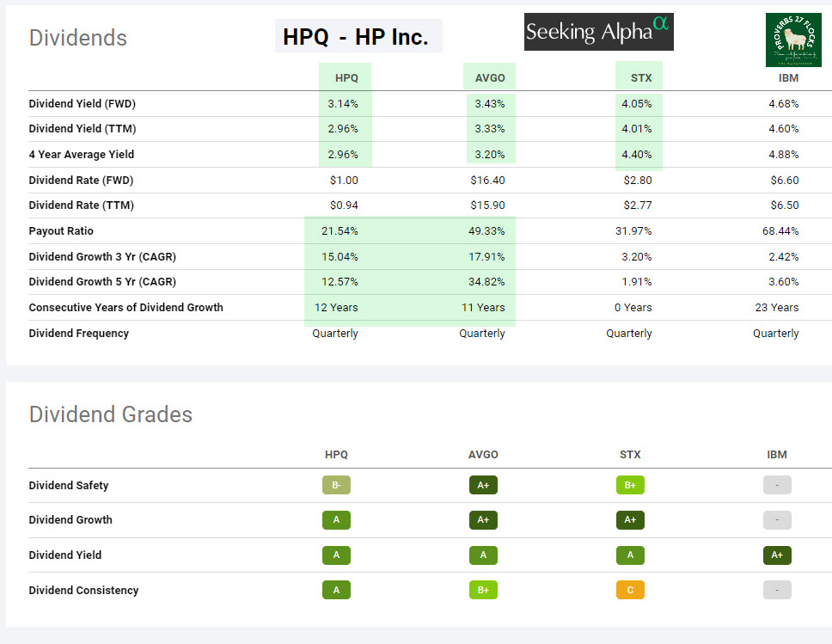Screen dimensions: 832x644
Task: Click HPQ's A Dividend Growth grade badge
Action: point(336,519)
